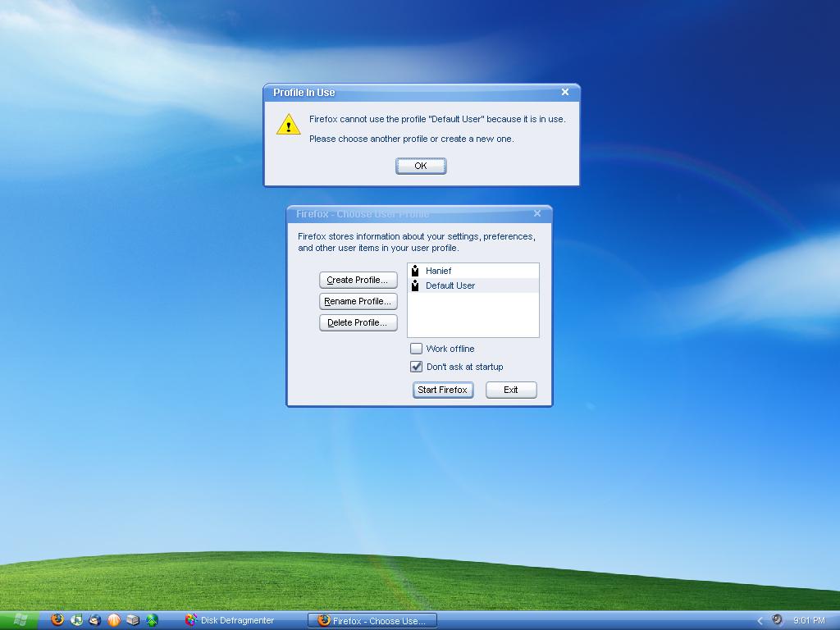Screen dimensions: 840x630
Task: Click the speaker icon in system tray
Action: [777, 620]
